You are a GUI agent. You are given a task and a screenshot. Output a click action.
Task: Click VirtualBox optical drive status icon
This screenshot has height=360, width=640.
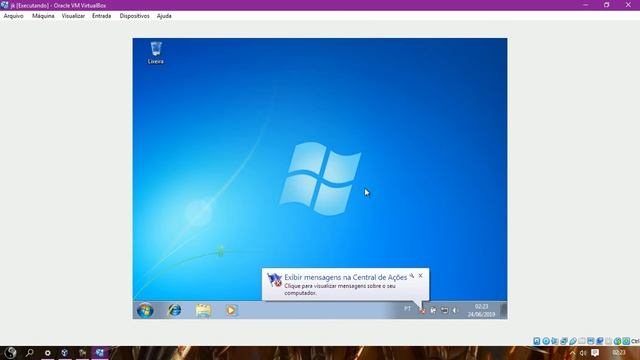tap(546, 341)
